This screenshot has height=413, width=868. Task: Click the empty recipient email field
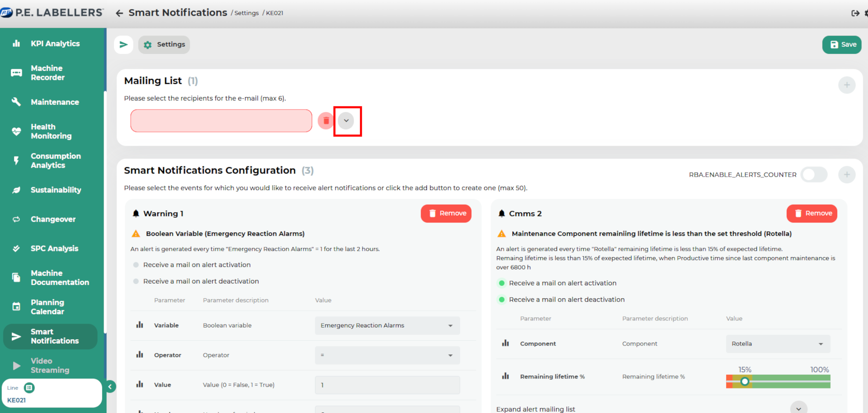click(221, 121)
